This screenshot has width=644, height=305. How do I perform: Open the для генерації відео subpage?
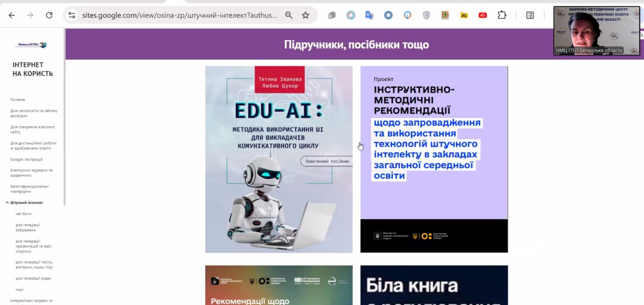click(x=33, y=278)
